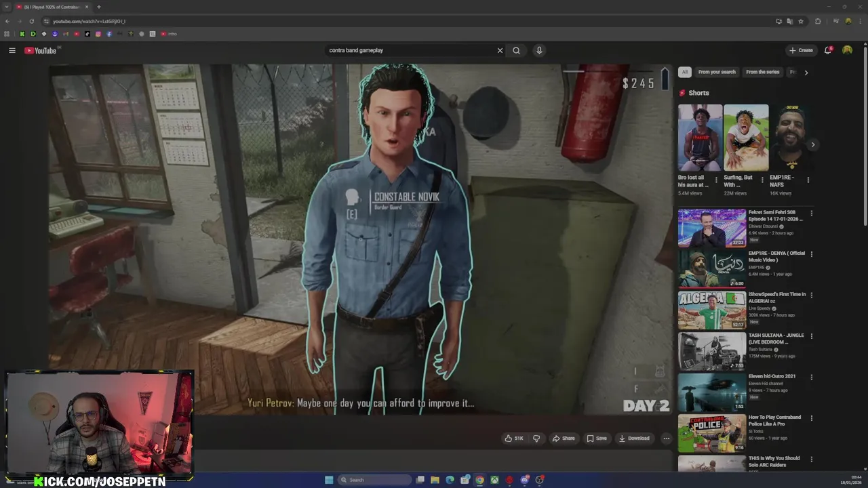
Task: Click the video player to pause
Action: tap(360, 239)
